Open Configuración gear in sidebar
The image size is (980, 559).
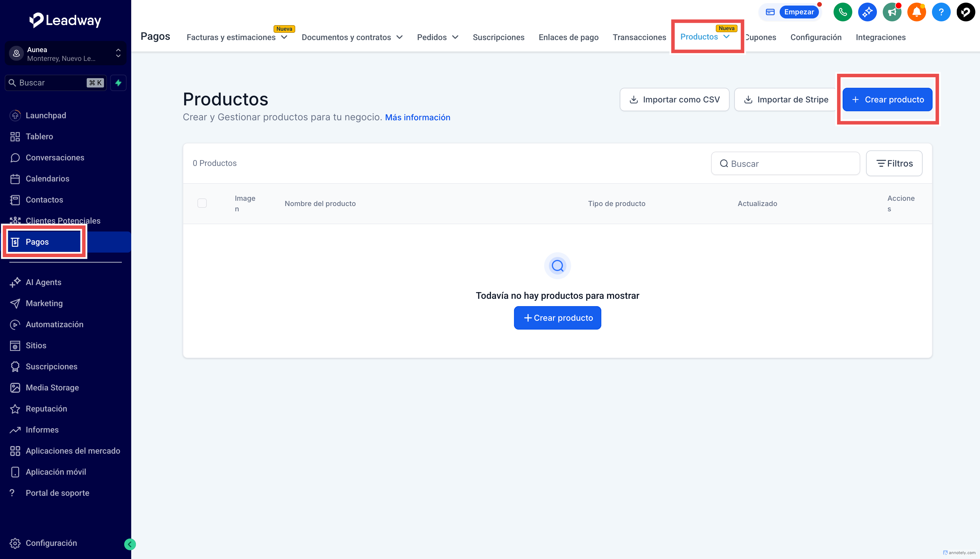coord(51,543)
